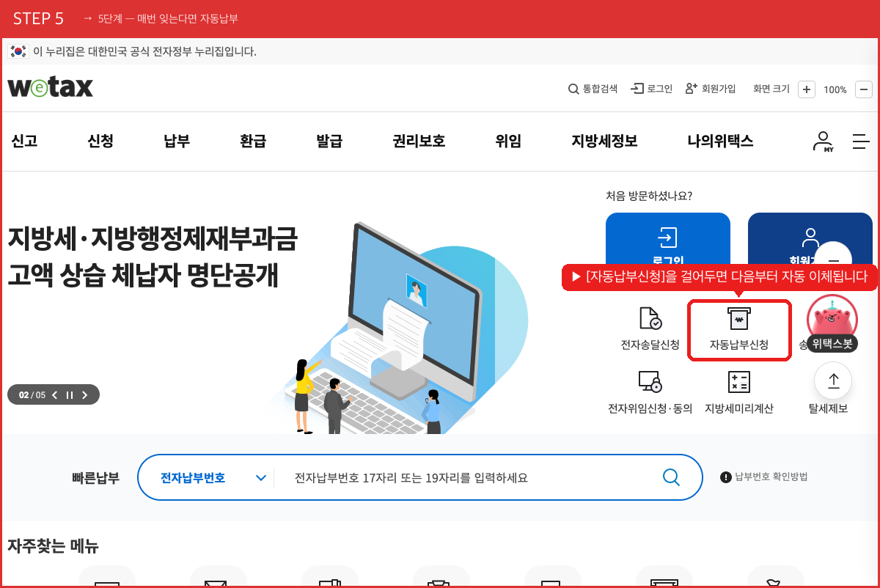Click the wetax logo
Screen dimensions: 880x588
click(x=51, y=87)
